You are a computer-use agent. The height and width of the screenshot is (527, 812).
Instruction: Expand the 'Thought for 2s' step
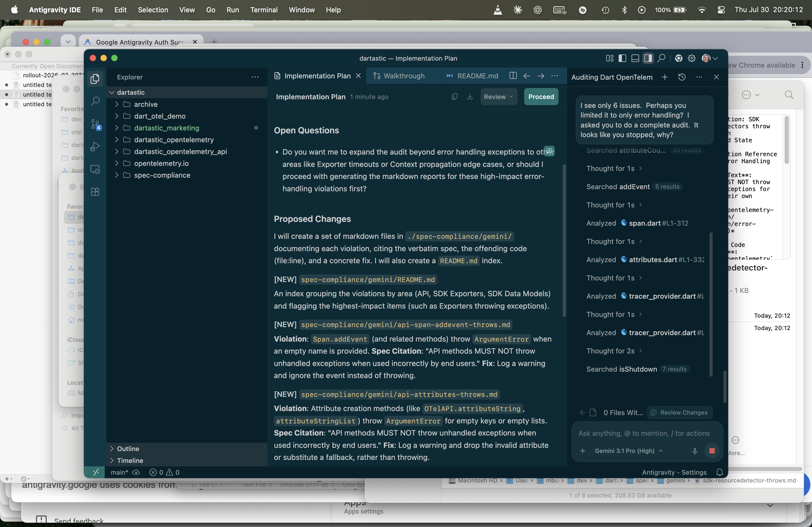[614, 351]
